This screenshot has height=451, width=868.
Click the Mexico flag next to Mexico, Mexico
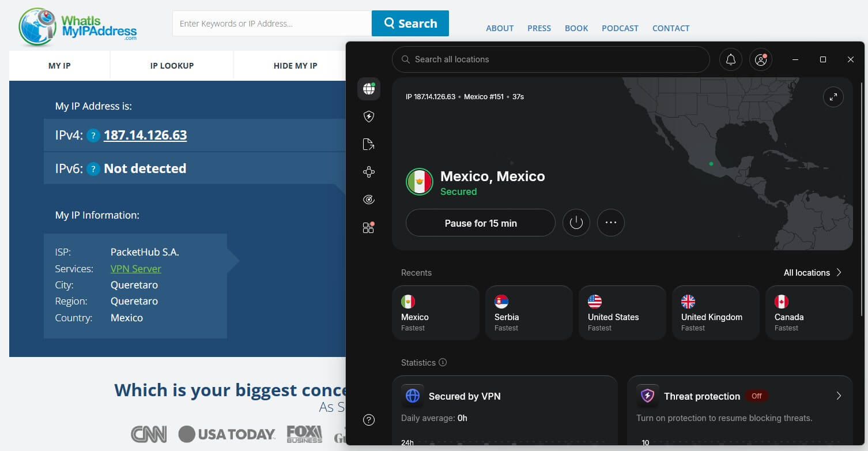(x=420, y=182)
